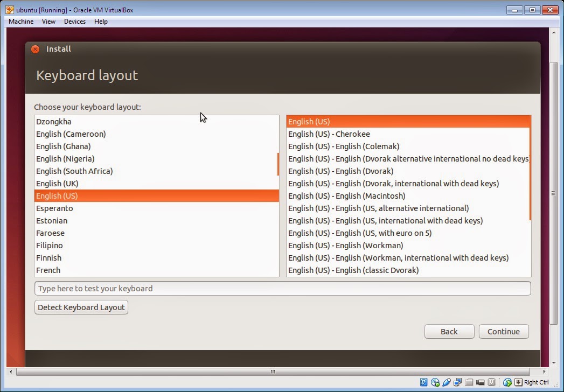This screenshot has height=392, width=564.
Task: Click the scroll-right arrow at the window bottom
Action: click(x=544, y=372)
